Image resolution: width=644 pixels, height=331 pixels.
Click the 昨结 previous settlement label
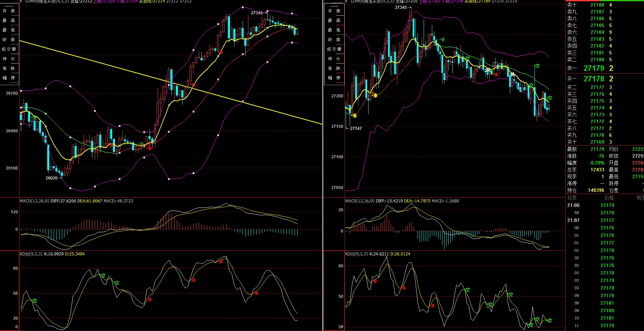pyautogui.click(x=614, y=156)
